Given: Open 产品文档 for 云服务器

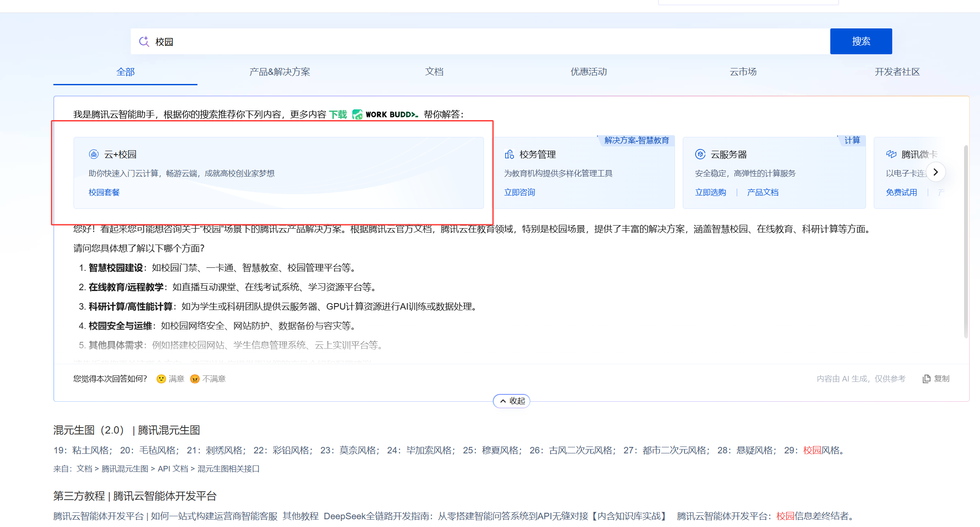Looking at the screenshot, I should coord(763,192).
